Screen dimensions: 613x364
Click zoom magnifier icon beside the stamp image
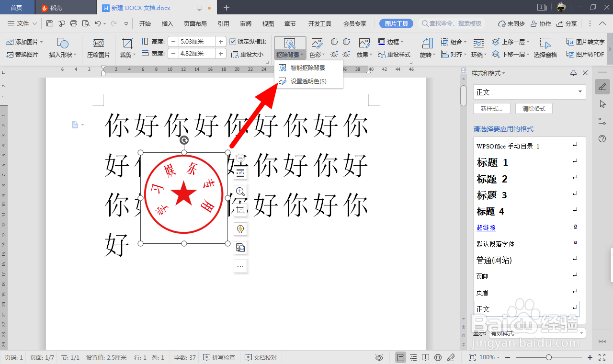240,192
